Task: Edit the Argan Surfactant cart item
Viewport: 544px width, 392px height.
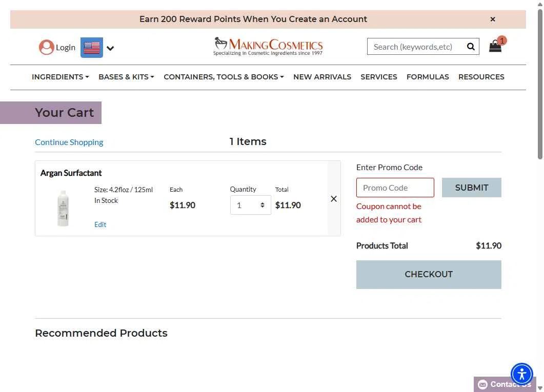Action: 100,224
